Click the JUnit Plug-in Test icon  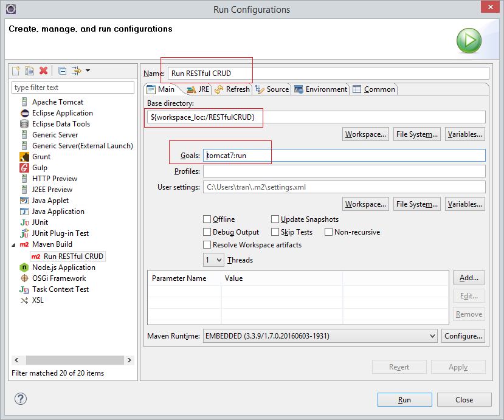(x=24, y=233)
